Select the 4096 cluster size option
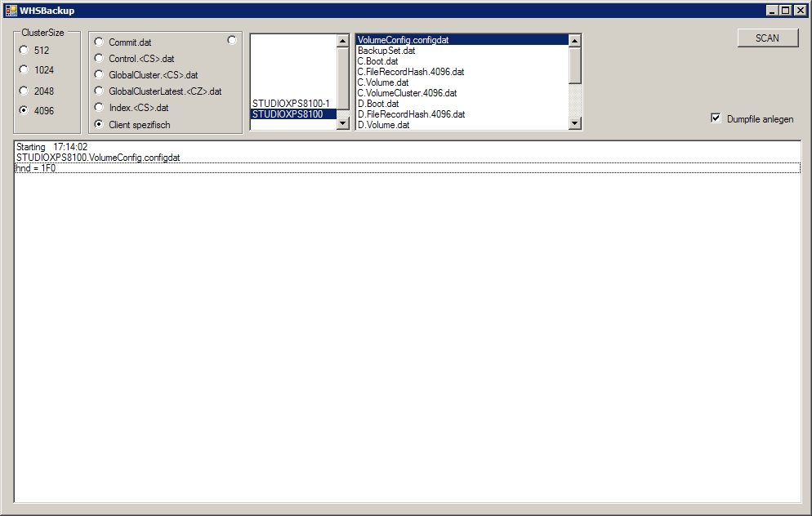 (x=24, y=110)
